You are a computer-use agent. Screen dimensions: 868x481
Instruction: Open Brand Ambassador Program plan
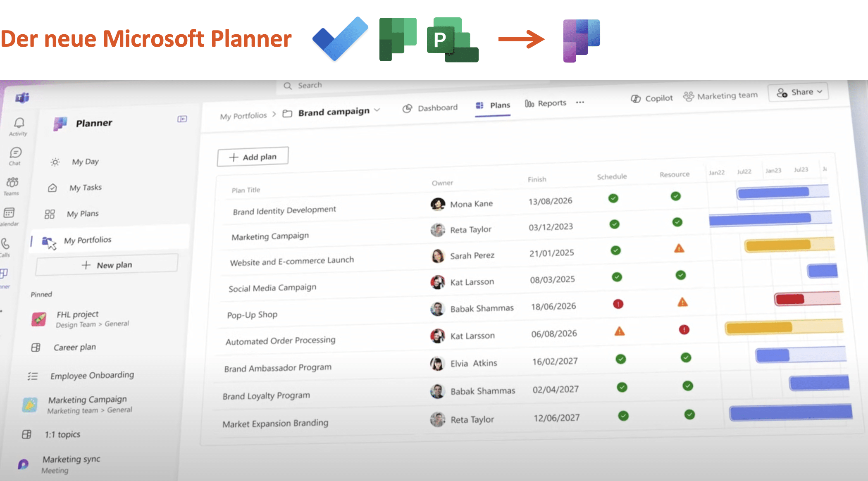(x=278, y=368)
